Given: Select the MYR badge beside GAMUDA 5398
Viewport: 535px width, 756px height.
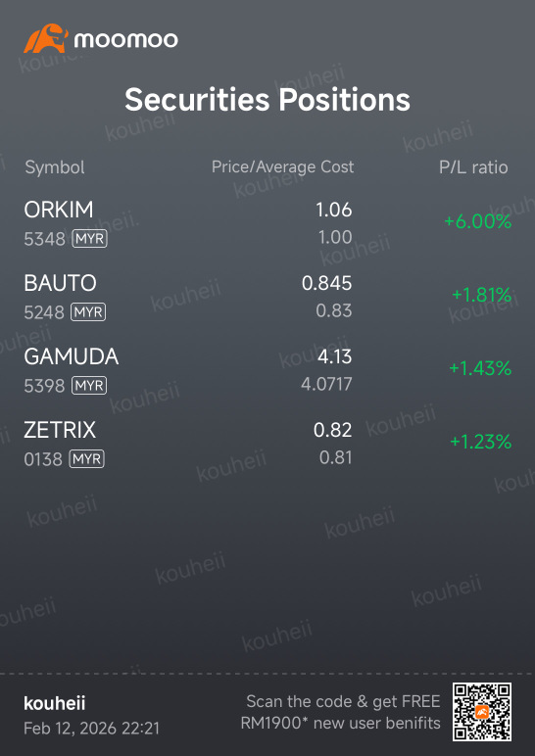Looking at the screenshot, I should 89,386.
